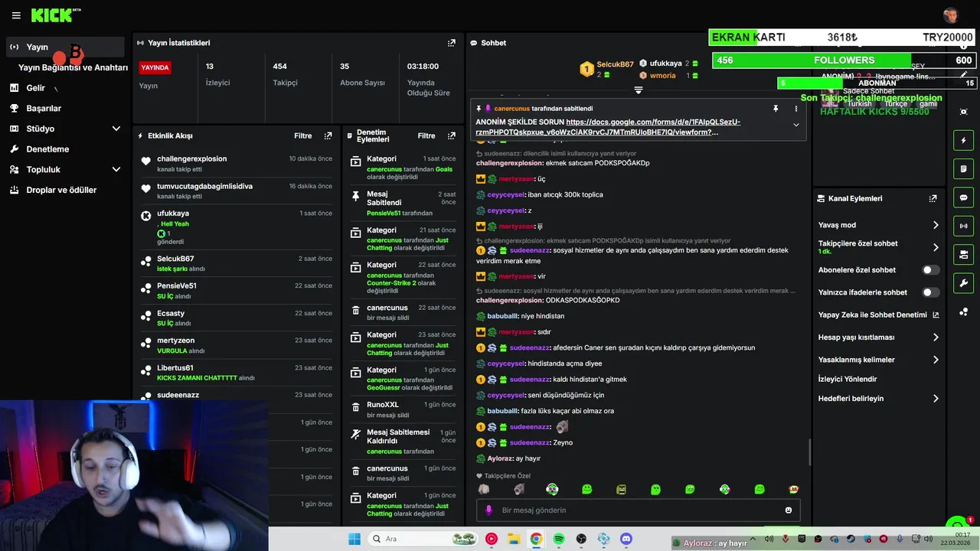Image resolution: width=980 pixels, height=551 pixels.
Task: Open Yayın Bağlantısı ve Anahtarı
Action: 73,67
